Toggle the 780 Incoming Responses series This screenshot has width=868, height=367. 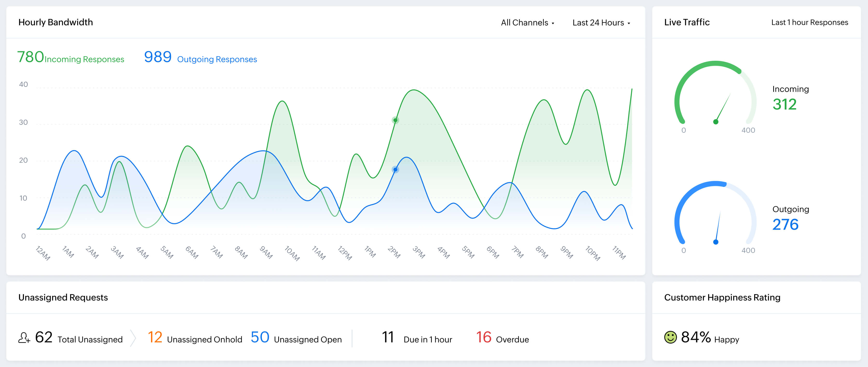coord(70,58)
